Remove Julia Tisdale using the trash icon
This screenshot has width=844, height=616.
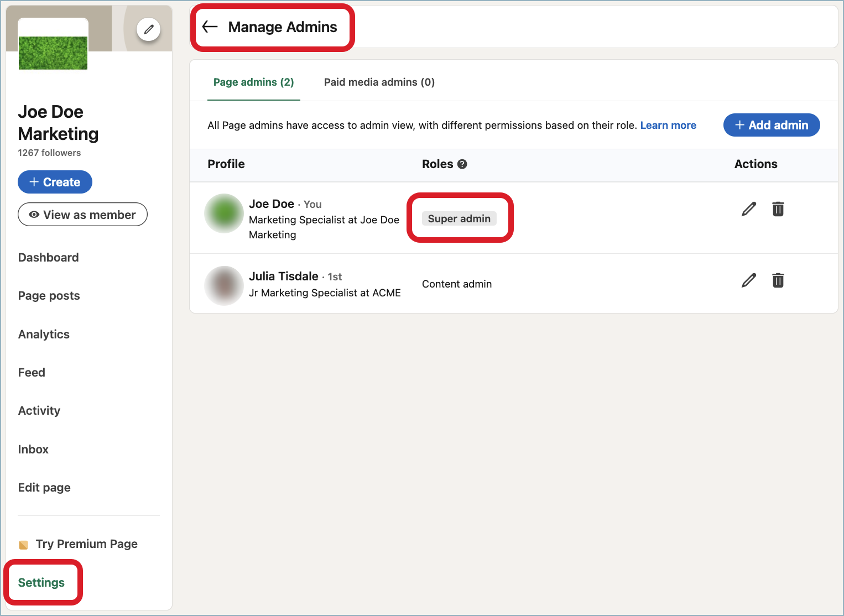pos(778,280)
